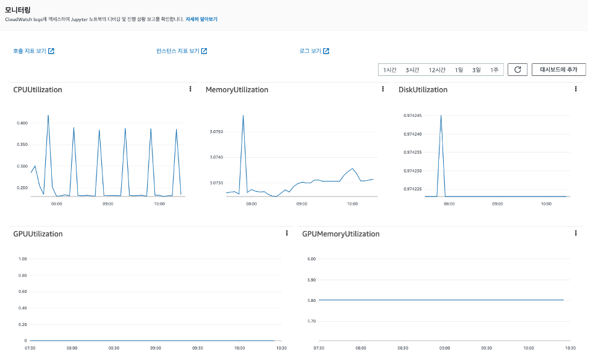Click the MemoryUtilization spike peak
Viewport: 589px width, 364px height.
[x=243, y=116]
